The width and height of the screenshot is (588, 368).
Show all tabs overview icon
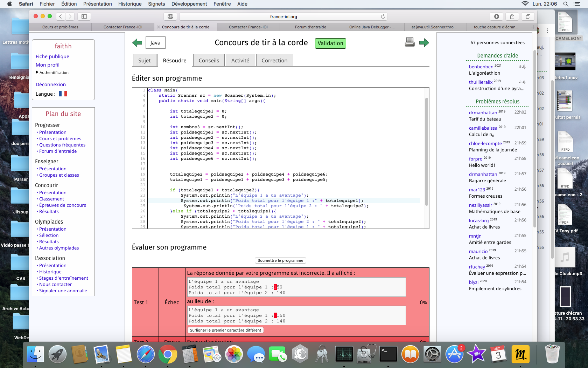(528, 16)
